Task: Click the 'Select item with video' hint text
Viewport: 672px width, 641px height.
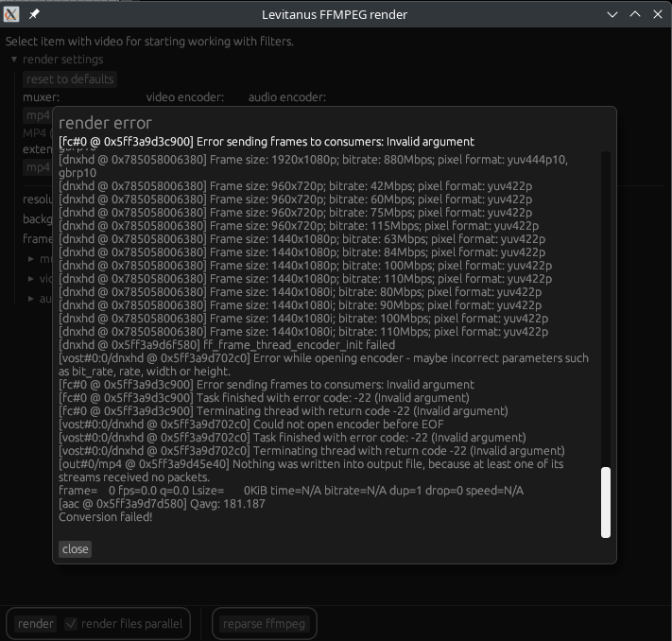Action: 149,42
